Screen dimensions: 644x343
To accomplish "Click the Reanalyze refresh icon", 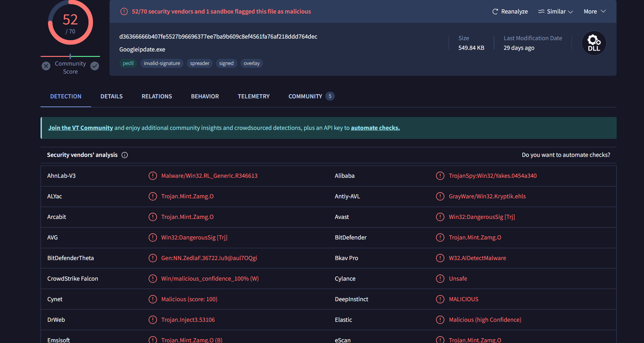I will point(495,12).
